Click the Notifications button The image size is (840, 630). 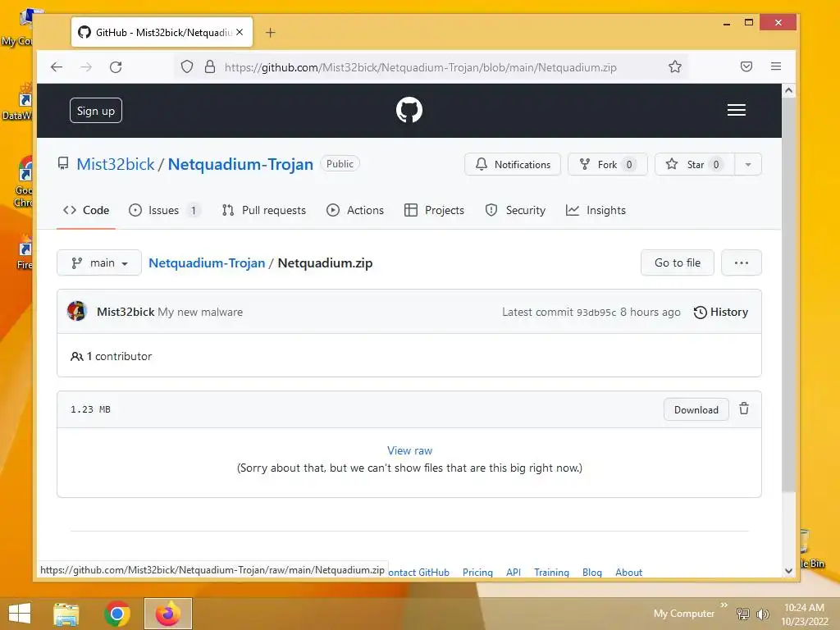pyautogui.click(x=513, y=164)
